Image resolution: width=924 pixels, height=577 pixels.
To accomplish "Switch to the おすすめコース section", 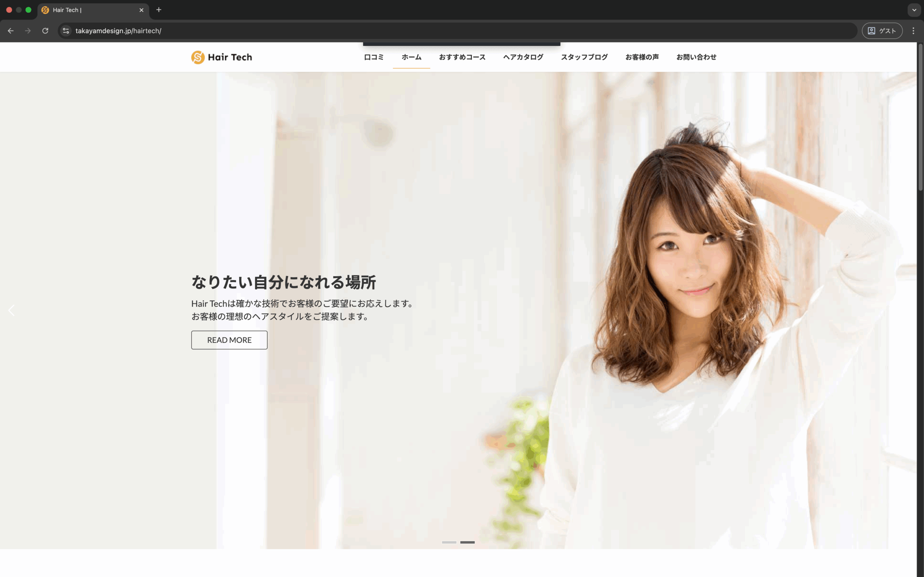I will [462, 57].
